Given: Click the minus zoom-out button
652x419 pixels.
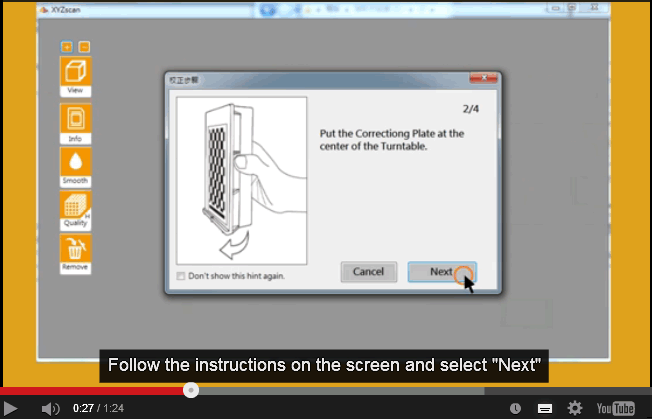Looking at the screenshot, I should pos(84,47).
